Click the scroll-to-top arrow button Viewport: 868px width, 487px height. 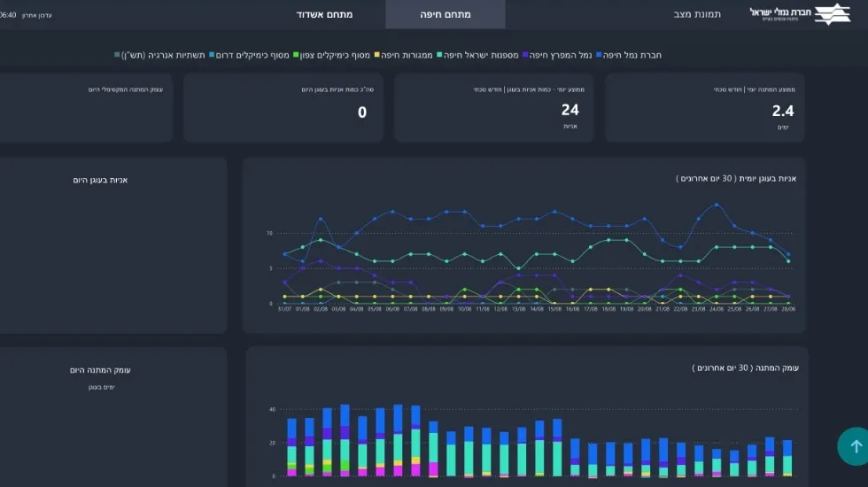click(x=855, y=446)
